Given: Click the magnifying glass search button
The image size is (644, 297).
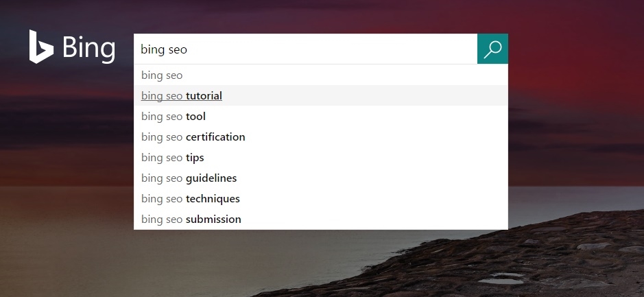Looking at the screenshot, I should [492, 49].
